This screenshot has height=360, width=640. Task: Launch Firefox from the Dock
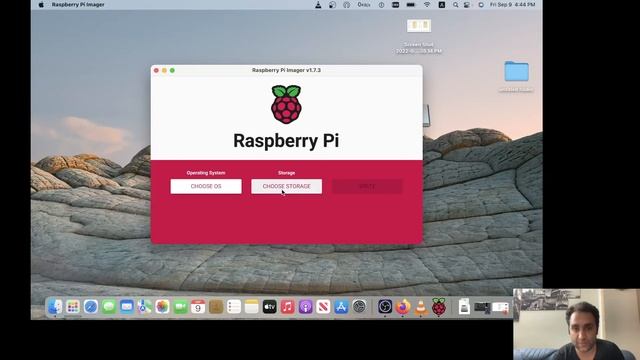[x=403, y=307]
